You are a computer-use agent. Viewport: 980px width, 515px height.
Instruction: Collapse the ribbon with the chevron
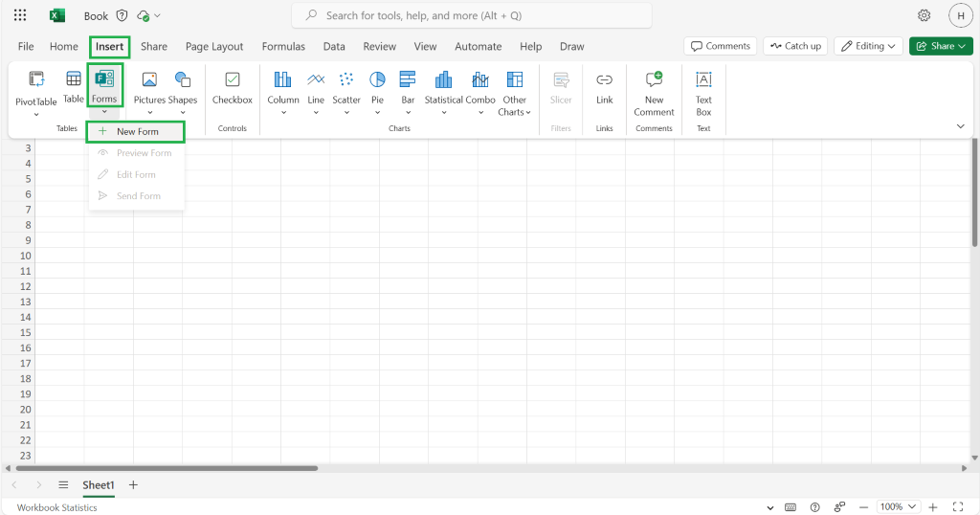[x=961, y=126]
